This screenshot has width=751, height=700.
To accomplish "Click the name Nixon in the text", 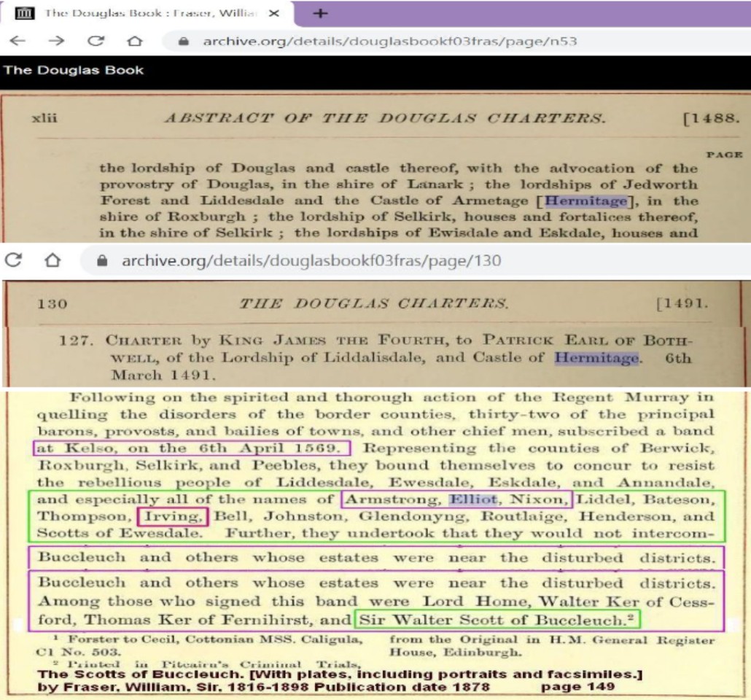I will pos(538,499).
